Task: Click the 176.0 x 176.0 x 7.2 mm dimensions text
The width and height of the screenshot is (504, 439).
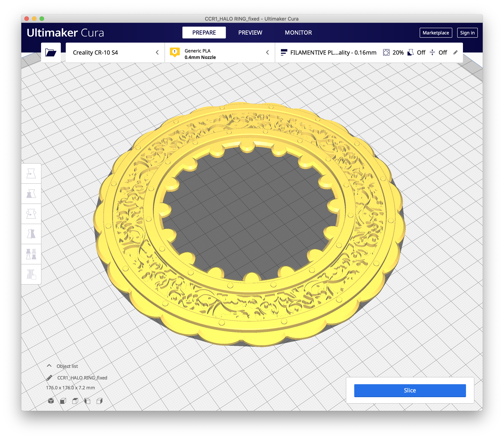Action: [x=71, y=388]
